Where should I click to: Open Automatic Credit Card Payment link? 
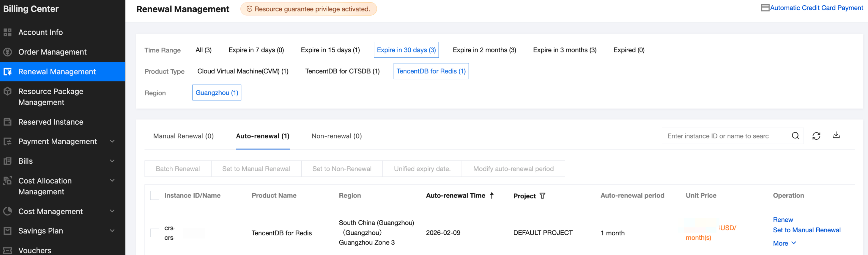pyautogui.click(x=816, y=8)
